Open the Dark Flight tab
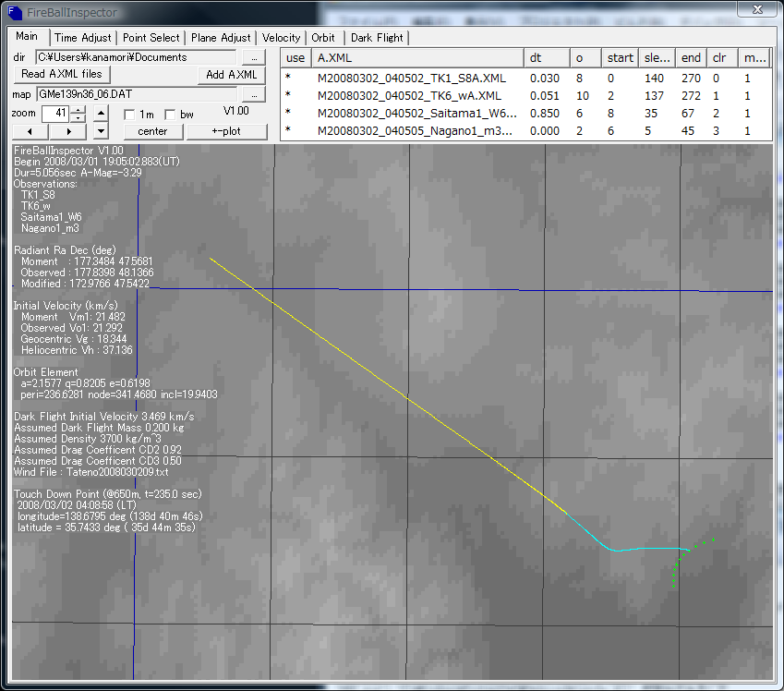 (x=377, y=38)
